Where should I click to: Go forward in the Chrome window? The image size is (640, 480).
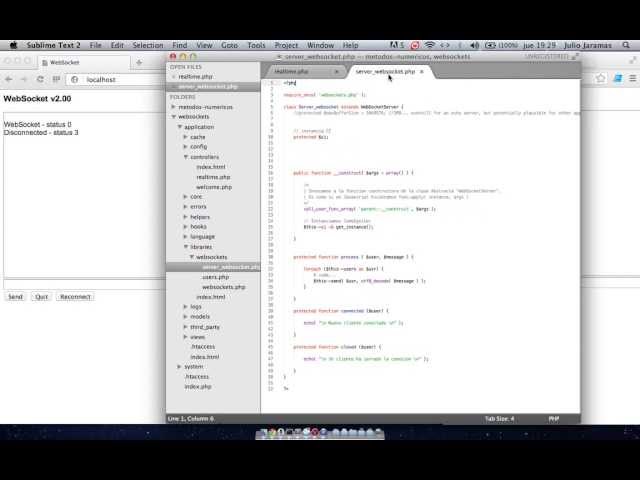tap(24, 79)
